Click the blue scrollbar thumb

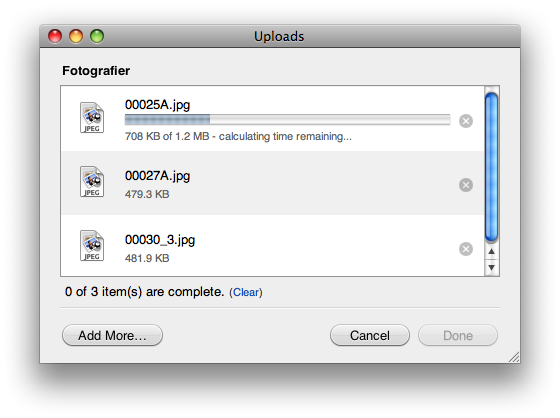click(491, 167)
